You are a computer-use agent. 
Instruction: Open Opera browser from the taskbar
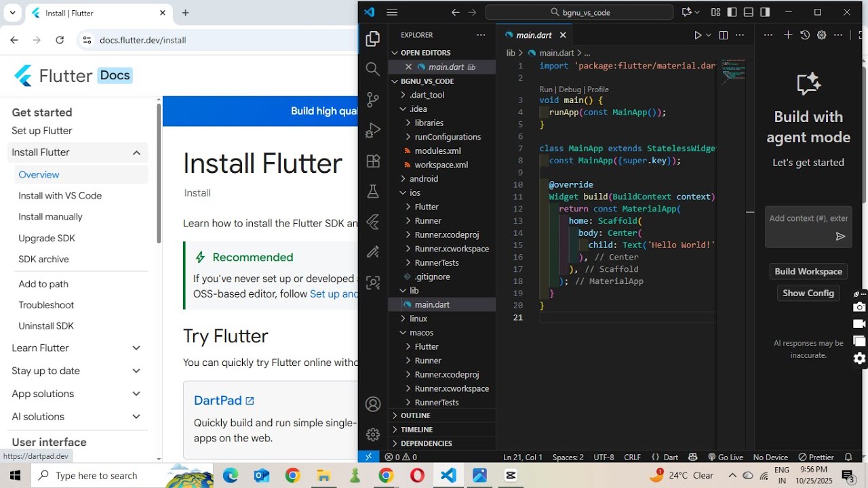coord(417,475)
